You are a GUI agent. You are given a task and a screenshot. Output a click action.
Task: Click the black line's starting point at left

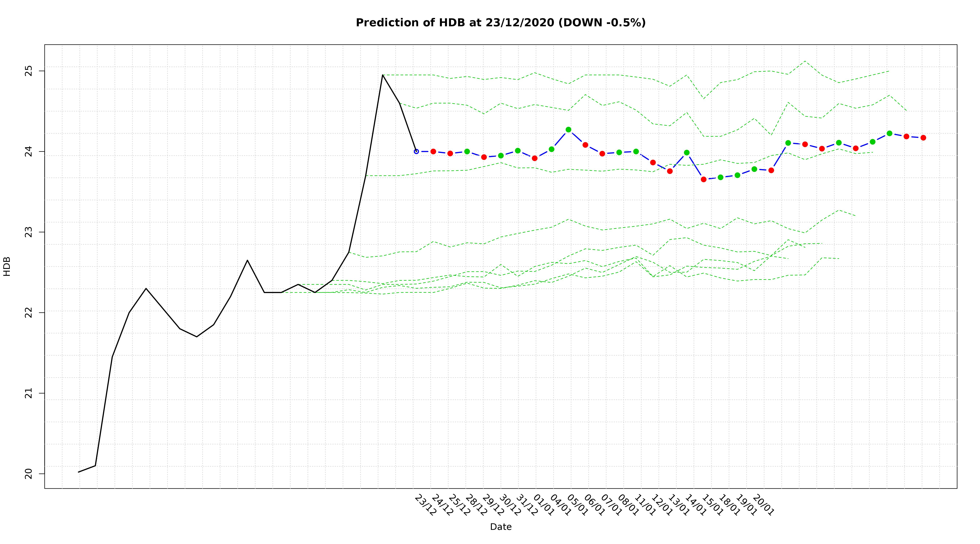point(78,472)
